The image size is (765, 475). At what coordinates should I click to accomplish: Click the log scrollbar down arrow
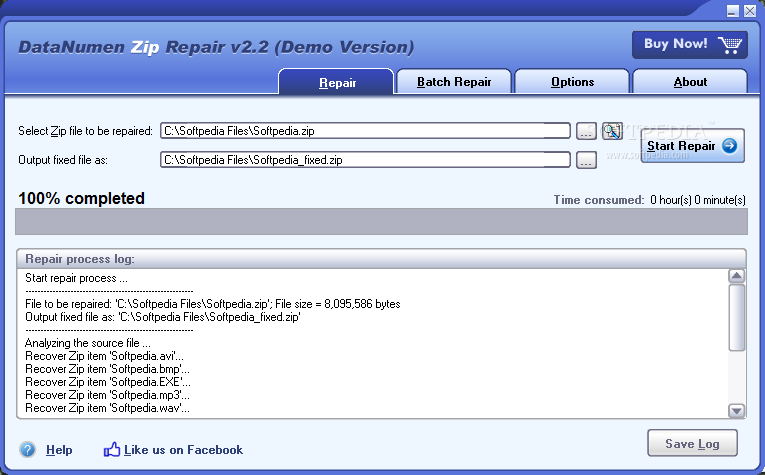736,411
